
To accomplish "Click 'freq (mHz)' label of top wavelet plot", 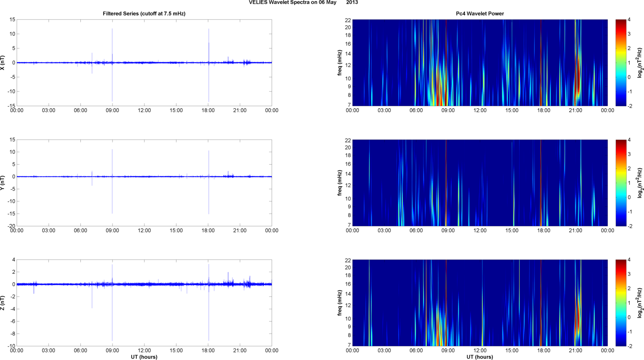I will pyautogui.click(x=340, y=63).
